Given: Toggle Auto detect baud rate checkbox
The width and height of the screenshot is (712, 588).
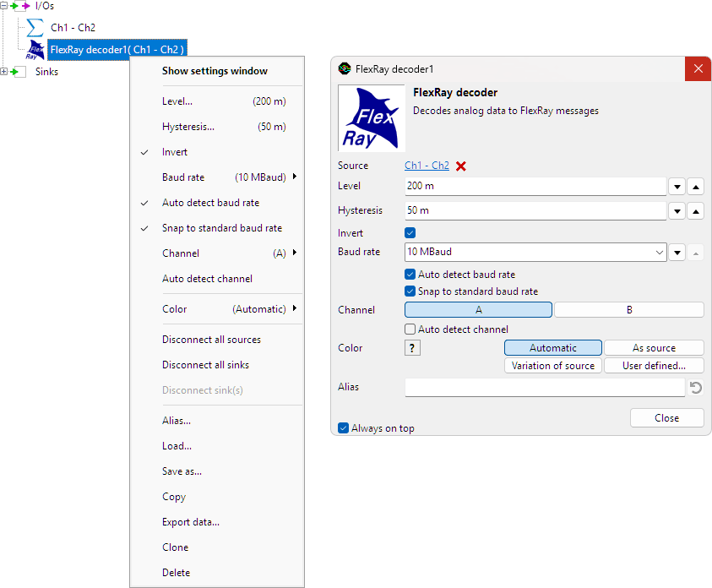Looking at the screenshot, I should 410,275.
